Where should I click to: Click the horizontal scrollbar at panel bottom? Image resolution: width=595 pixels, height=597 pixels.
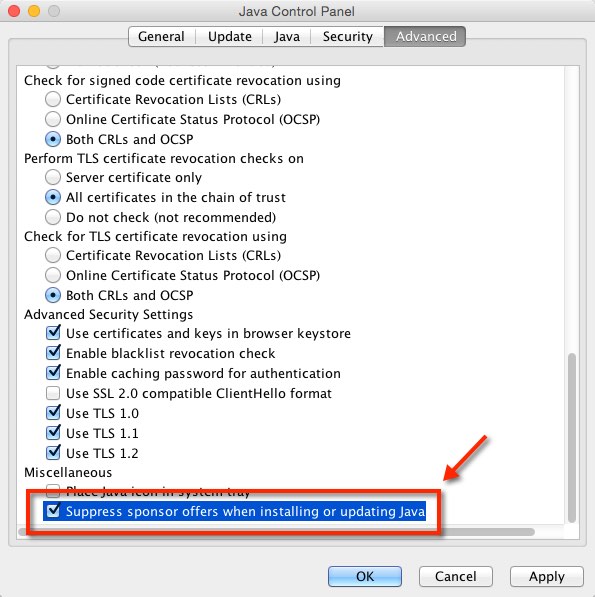pos(276,532)
